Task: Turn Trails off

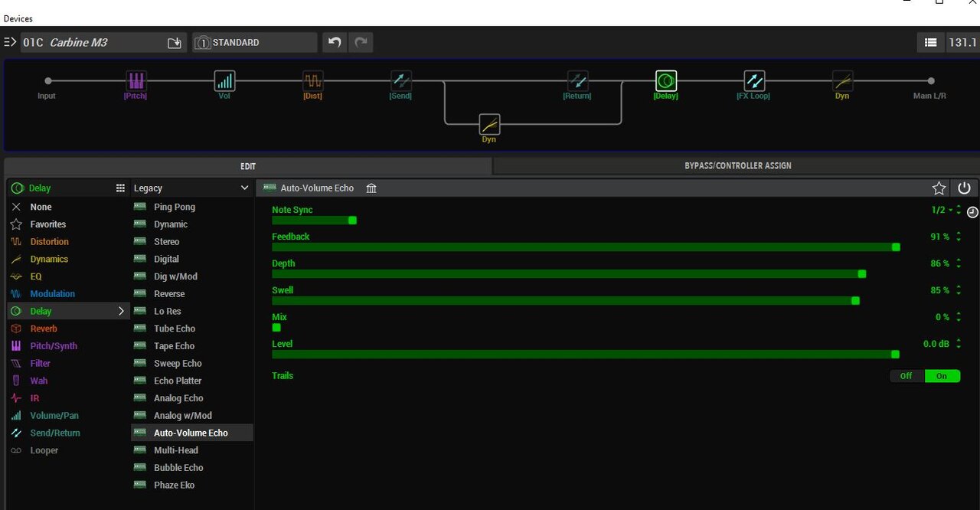Action: pyautogui.click(x=906, y=376)
